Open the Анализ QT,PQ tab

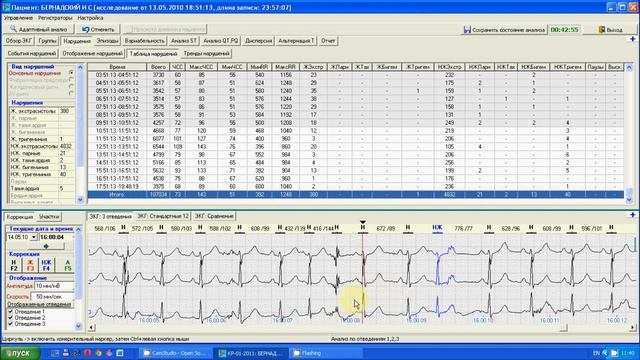tap(220, 41)
